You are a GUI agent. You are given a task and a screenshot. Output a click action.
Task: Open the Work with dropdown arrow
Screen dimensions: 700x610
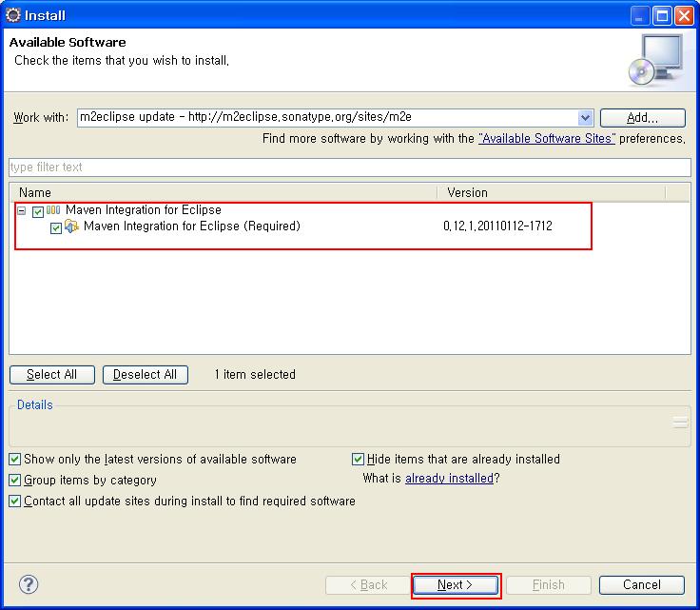coord(585,118)
